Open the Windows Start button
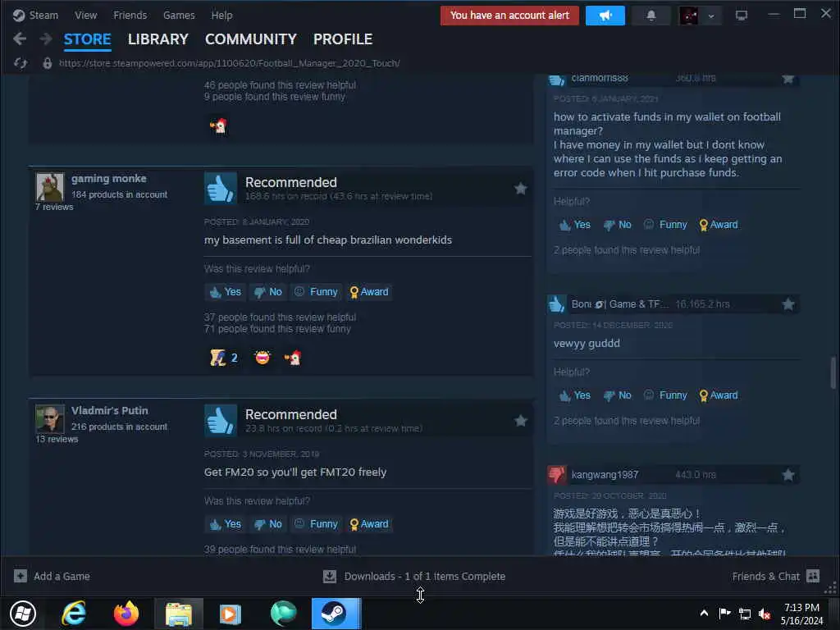 pyautogui.click(x=23, y=614)
